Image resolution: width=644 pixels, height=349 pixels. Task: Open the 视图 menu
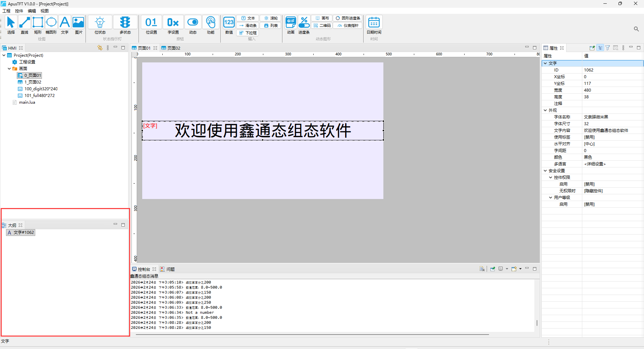[x=45, y=11]
